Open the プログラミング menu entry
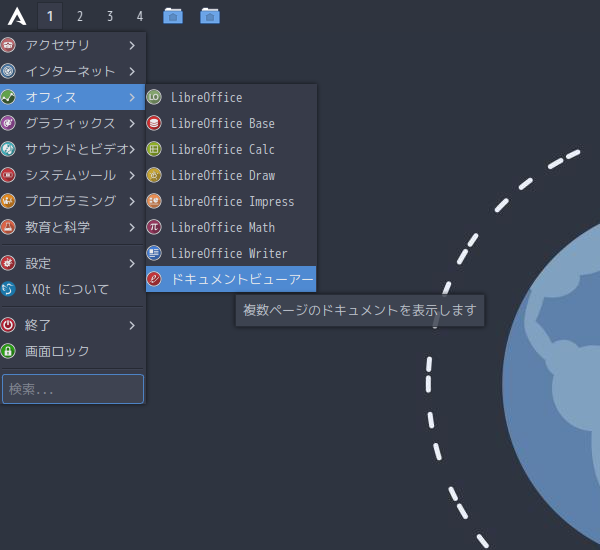 tap(72, 201)
